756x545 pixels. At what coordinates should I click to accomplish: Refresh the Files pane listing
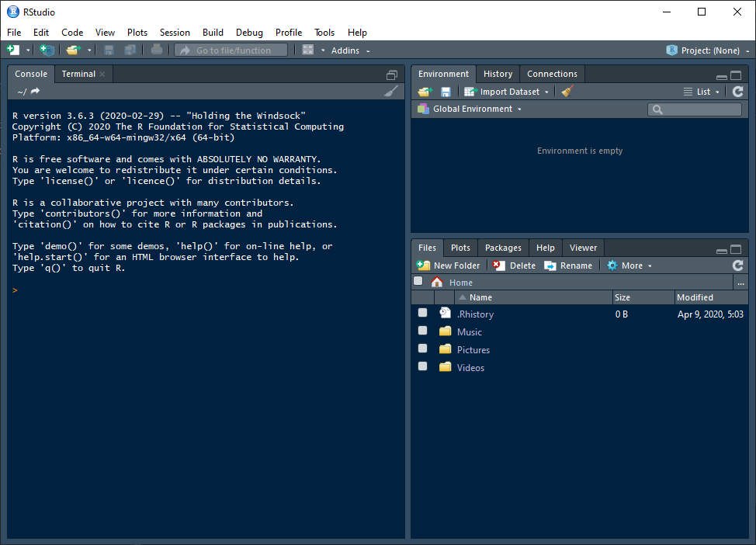[737, 265]
